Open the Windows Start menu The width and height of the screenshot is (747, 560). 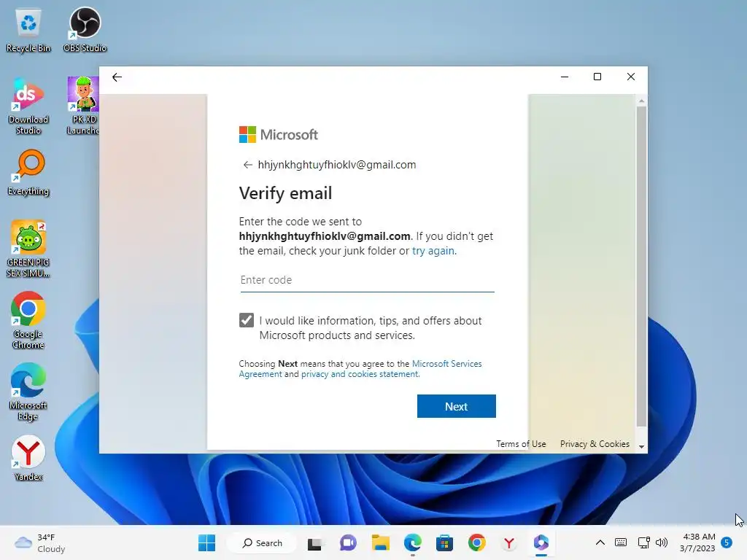206,542
